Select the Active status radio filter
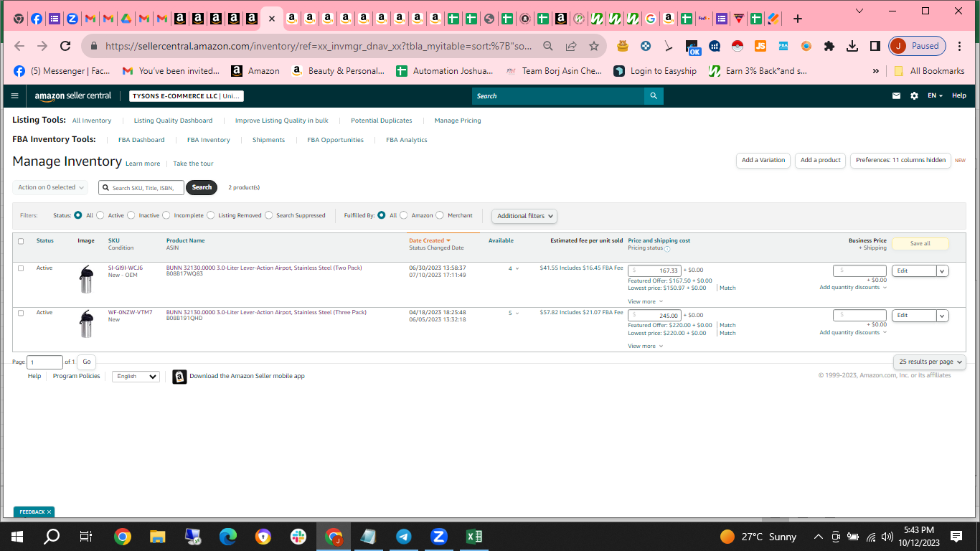 click(100, 215)
